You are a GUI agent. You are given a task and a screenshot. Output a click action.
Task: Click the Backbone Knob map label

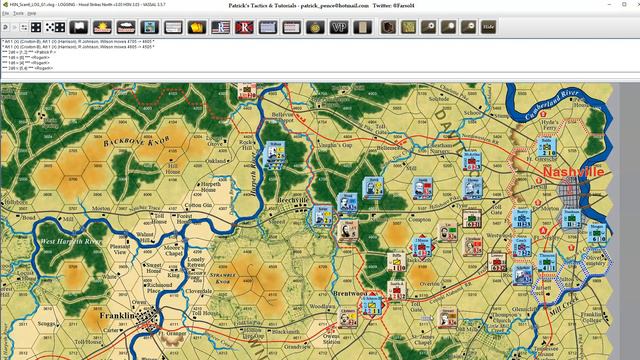tap(136, 141)
